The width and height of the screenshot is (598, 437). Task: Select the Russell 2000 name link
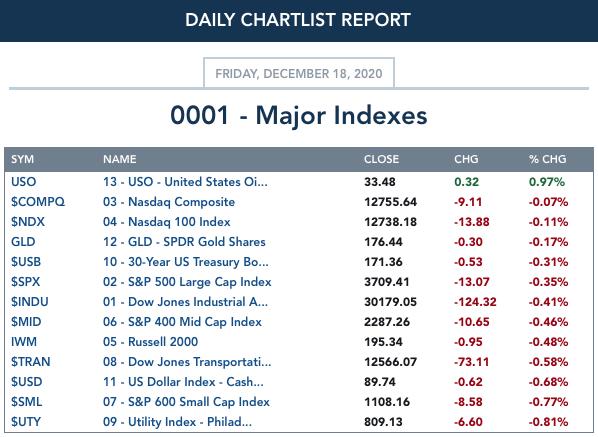pyautogui.click(x=151, y=341)
